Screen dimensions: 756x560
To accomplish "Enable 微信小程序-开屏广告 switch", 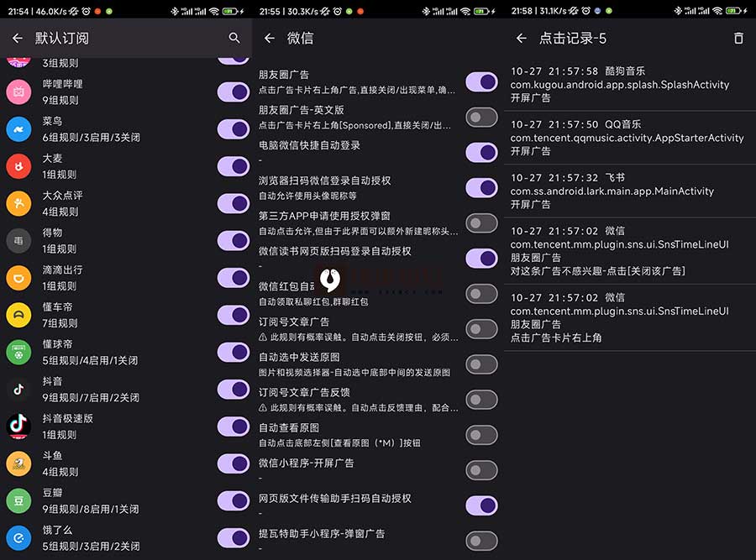I will point(481,470).
